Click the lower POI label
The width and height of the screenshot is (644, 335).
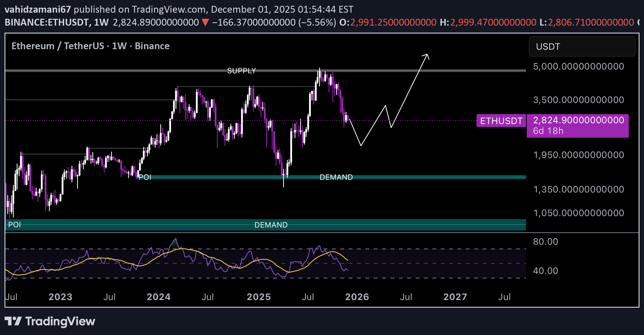click(14, 225)
